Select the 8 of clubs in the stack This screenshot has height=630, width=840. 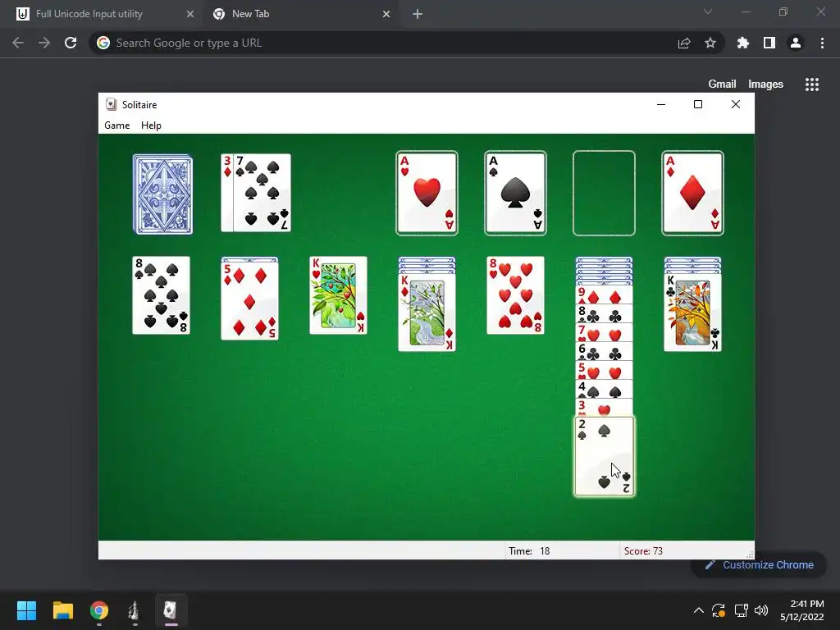click(x=604, y=313)
